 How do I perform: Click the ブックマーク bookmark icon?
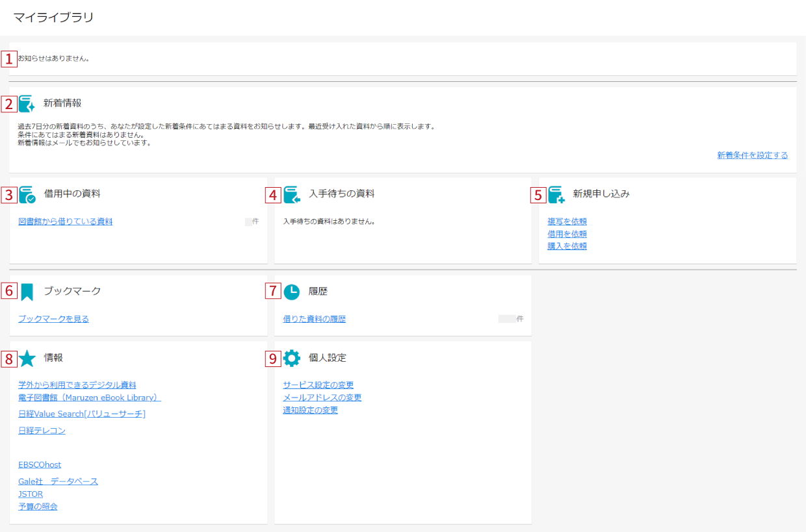tap(27, 292)
